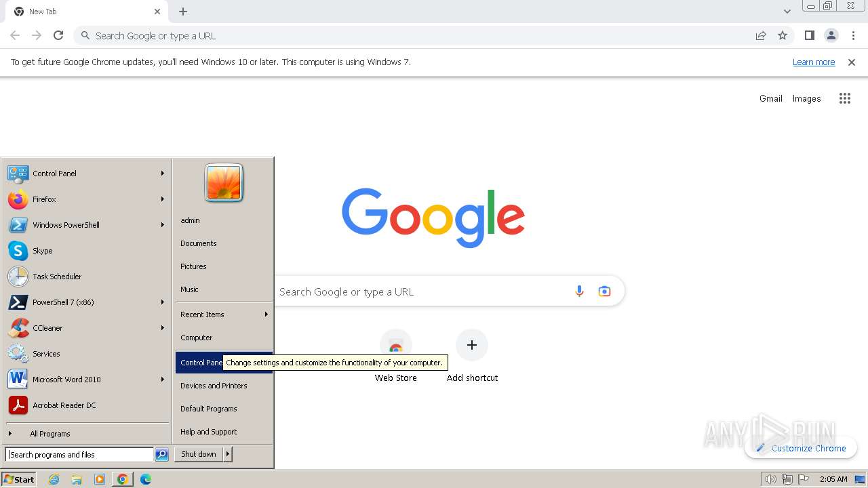Viewport: 868px width, 488px height.
Task: Open Google apps grid
Action: coord(844,98)
